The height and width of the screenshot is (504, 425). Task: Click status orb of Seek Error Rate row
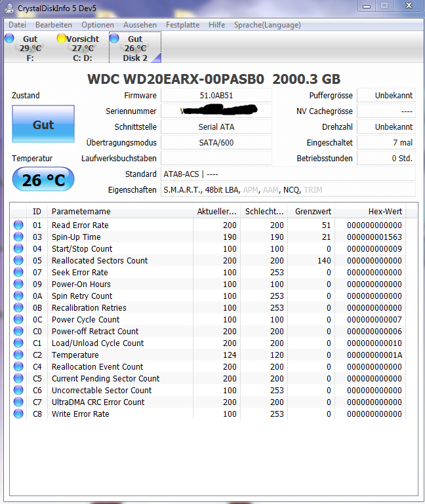click(18, 272)
